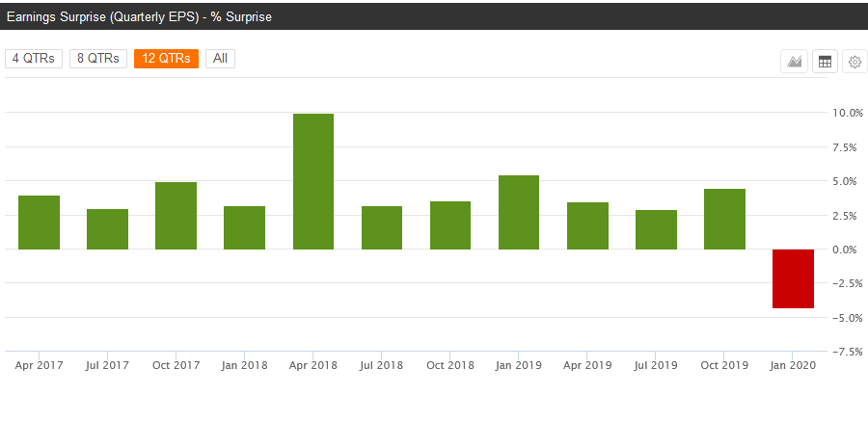Click the Earnings Surprise panel title
868x421 pixels.
click(x=139, y=16)
